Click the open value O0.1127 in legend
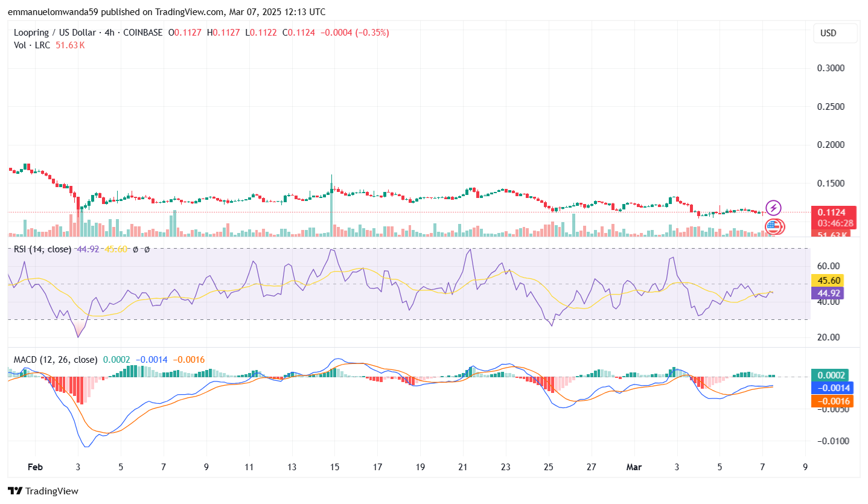 tap(185, 33)
